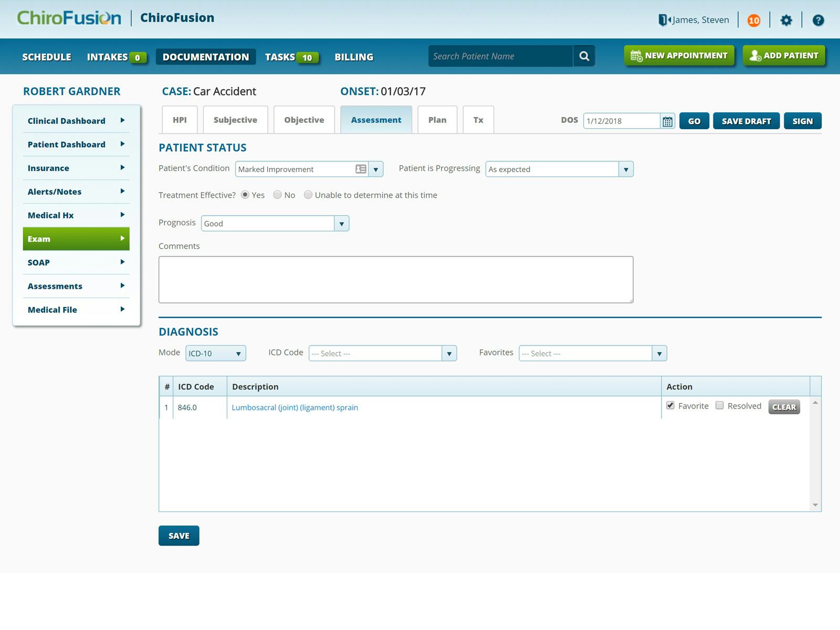
Task: Click the patient search magnifier icon
Action: click(x=584, y=56)
